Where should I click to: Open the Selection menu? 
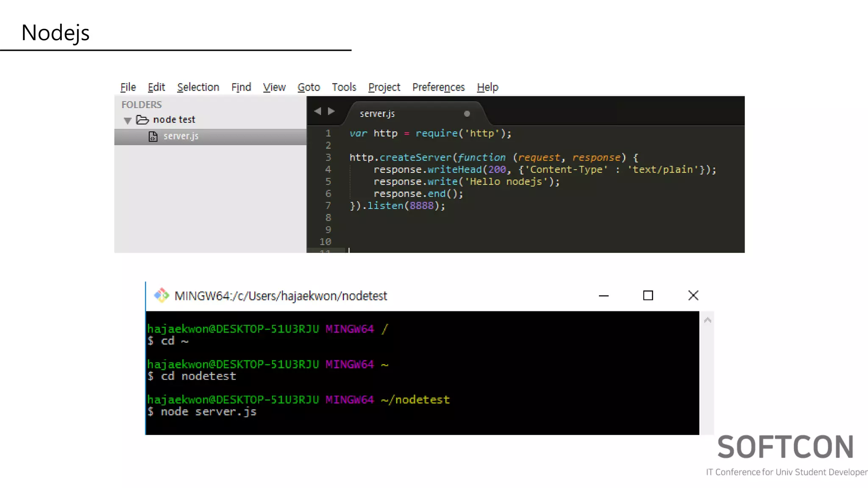pos(198,87)
